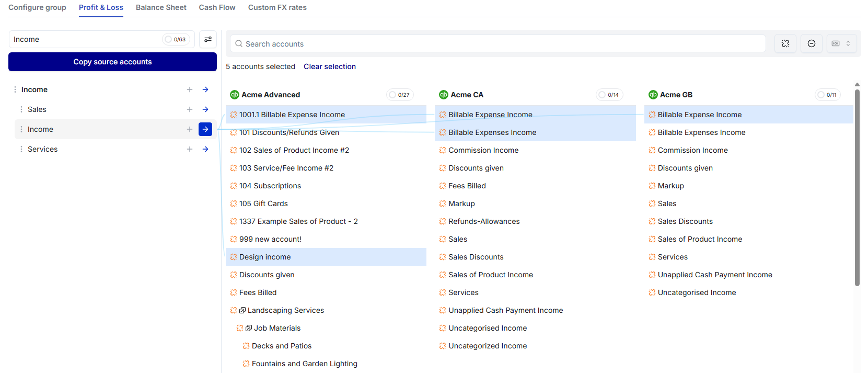This screenshot has width=868, height=373.
Task: Open the Profit & Loss tab
Action: point(101,7)
